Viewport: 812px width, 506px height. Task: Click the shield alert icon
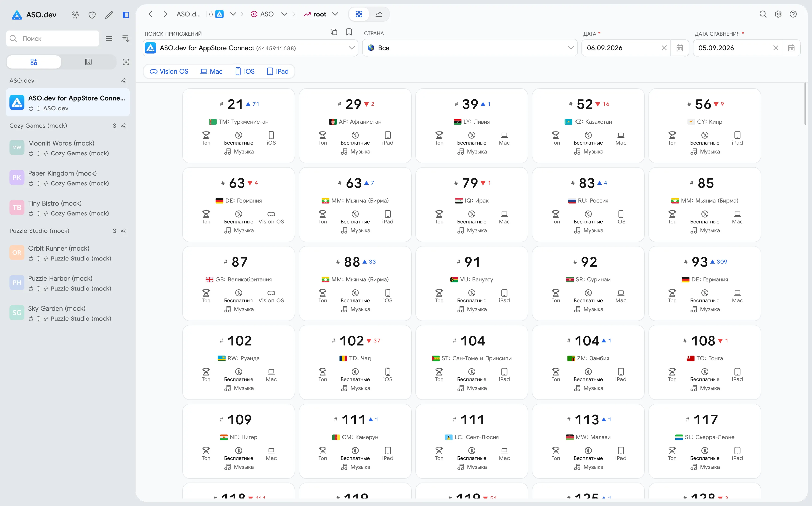pos(92,14)
